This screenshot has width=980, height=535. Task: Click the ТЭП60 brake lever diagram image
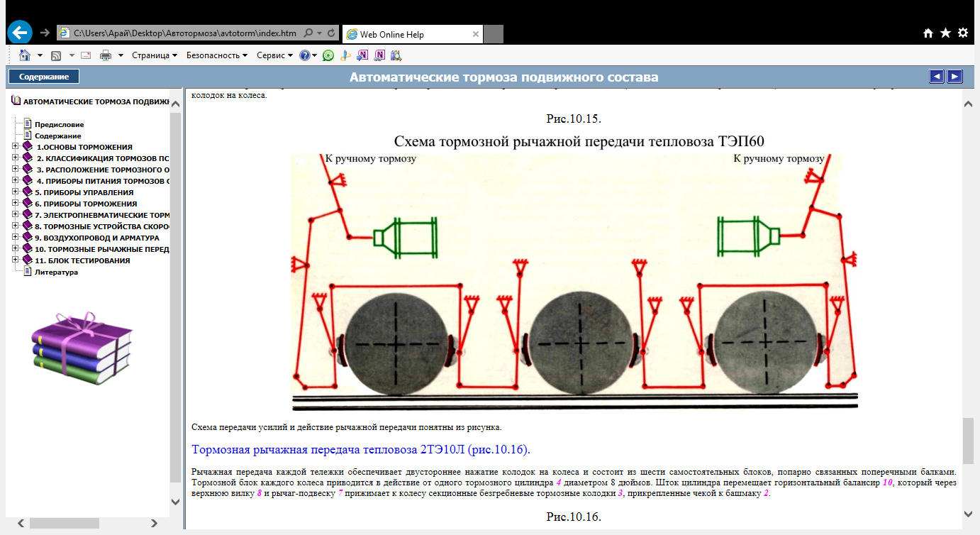(574, 282)
